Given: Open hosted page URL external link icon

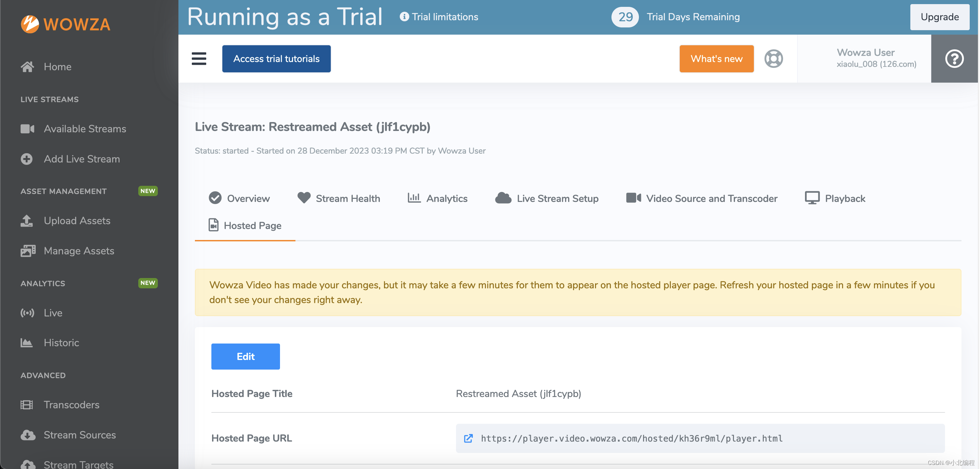Looking at the screenshot, I should (x=468, y=438).
